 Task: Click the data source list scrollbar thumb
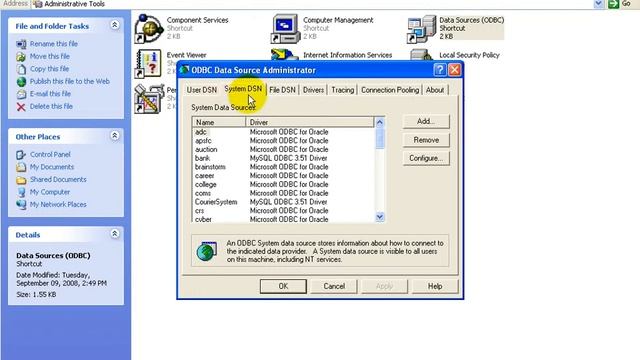pos(380,138)
